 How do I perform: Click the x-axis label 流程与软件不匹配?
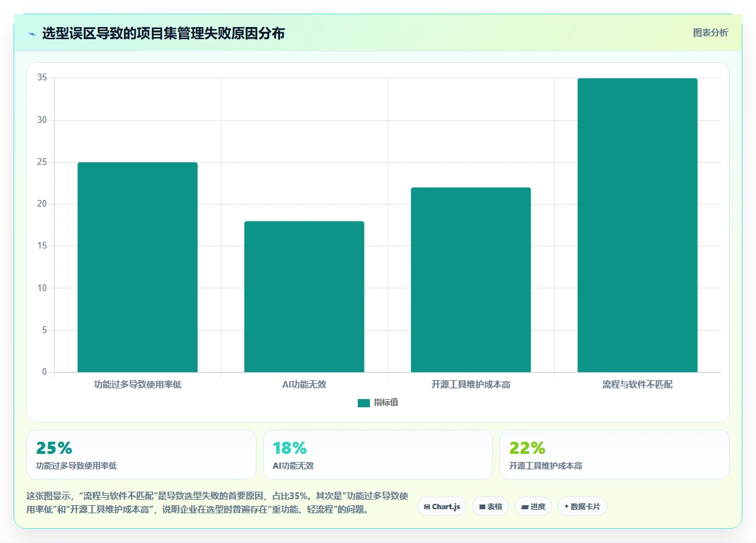pos(637,385)
